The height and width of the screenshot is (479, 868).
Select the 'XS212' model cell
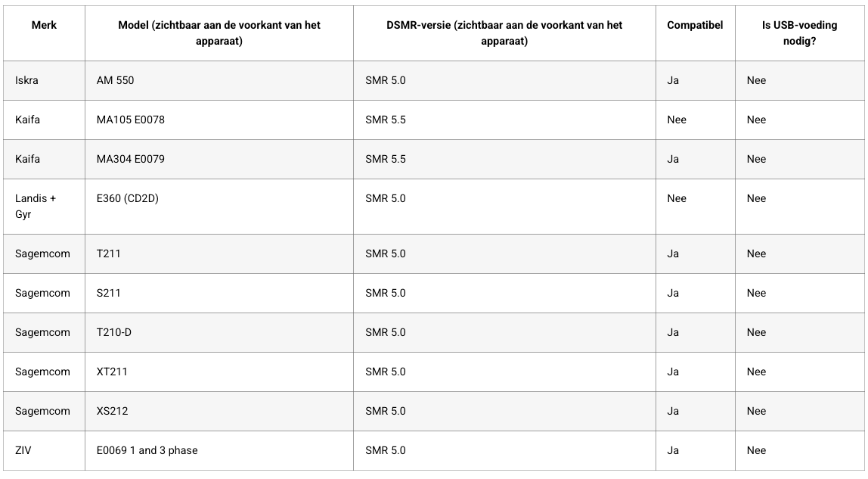tap(112, 411)
